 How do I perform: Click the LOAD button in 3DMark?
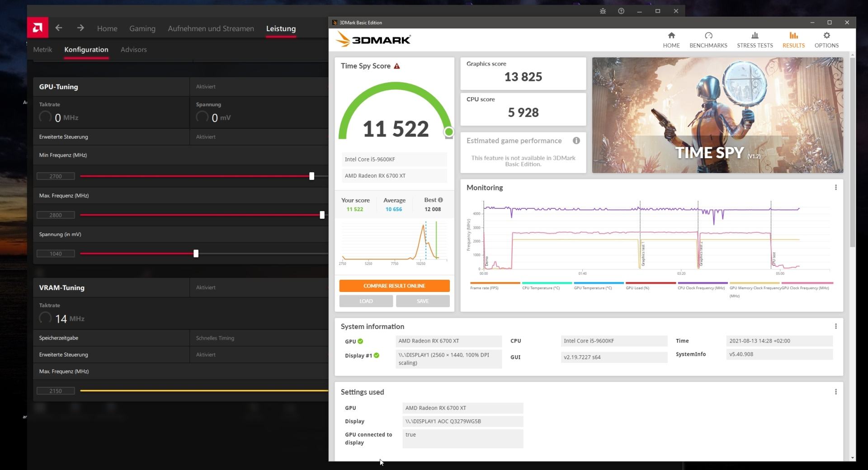click(366, 301)
